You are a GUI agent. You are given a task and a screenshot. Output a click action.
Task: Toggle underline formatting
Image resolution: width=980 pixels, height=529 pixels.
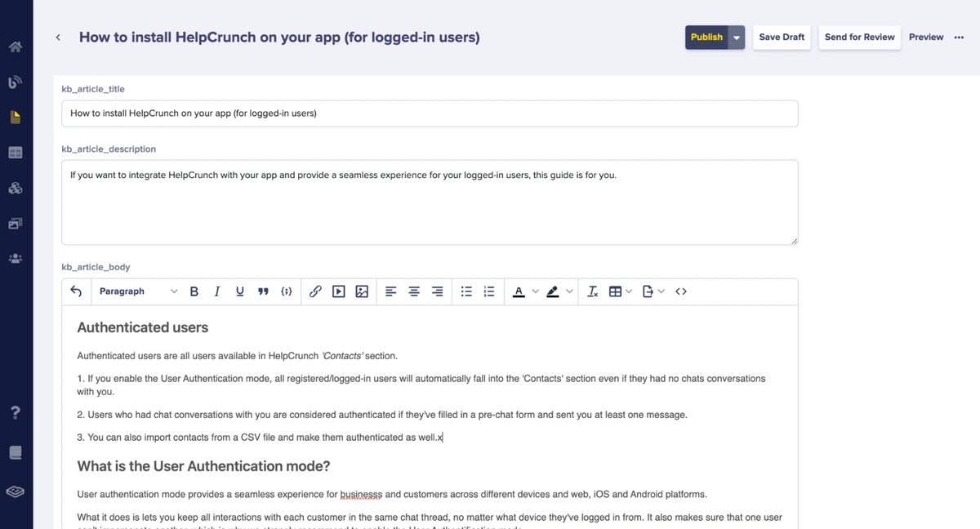pyautogui.click(x=239, y=291)
